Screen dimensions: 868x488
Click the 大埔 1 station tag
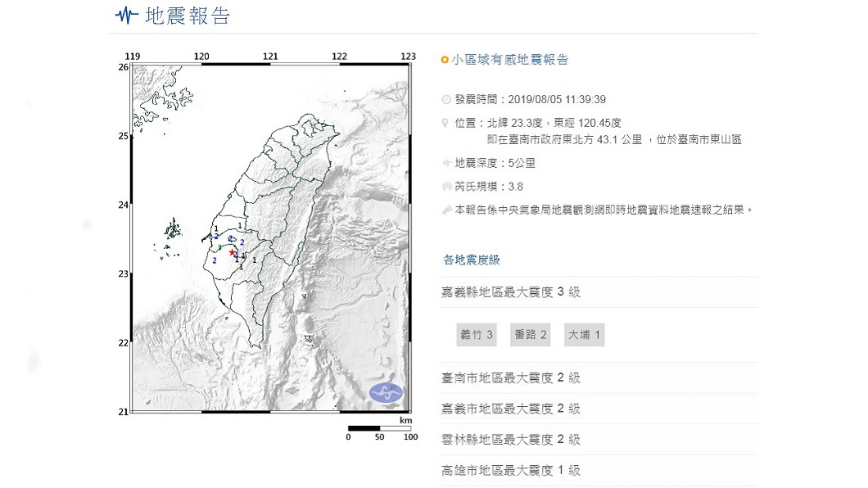click(x=584, y=335)
